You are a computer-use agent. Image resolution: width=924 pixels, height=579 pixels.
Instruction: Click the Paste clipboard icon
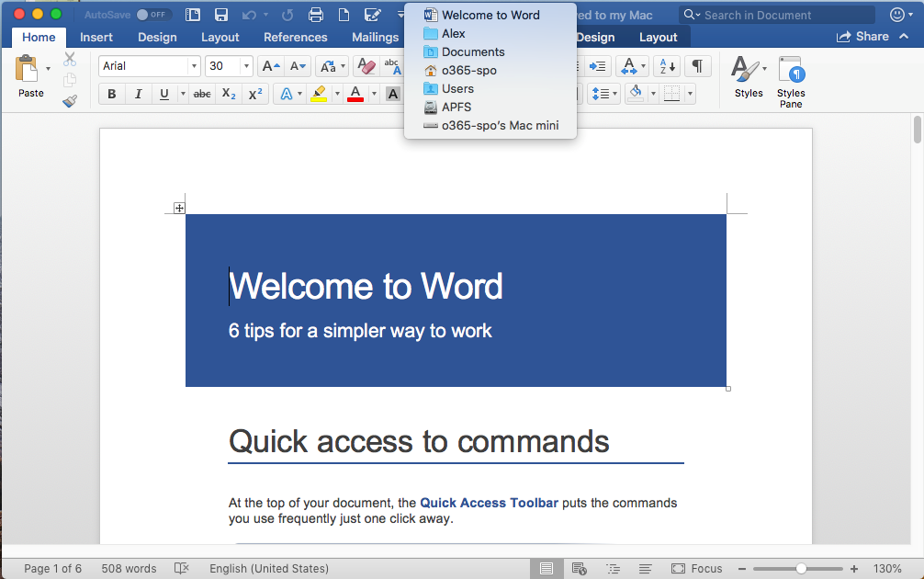26,68
